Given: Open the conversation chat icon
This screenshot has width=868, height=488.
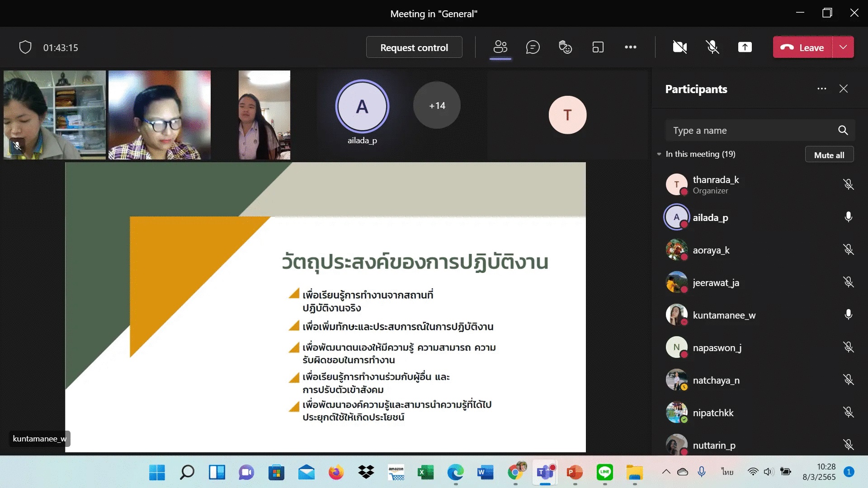Looking at the screenshot, I should 533,47.
